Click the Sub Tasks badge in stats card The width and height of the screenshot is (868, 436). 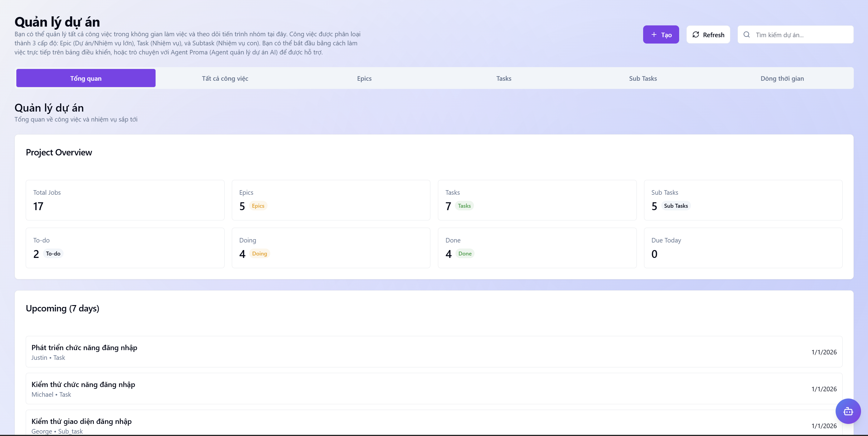(676, 206)
